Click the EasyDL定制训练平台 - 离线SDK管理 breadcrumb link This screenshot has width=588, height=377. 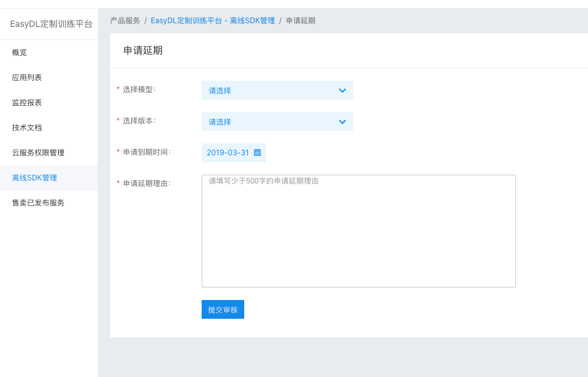(213, 21)
